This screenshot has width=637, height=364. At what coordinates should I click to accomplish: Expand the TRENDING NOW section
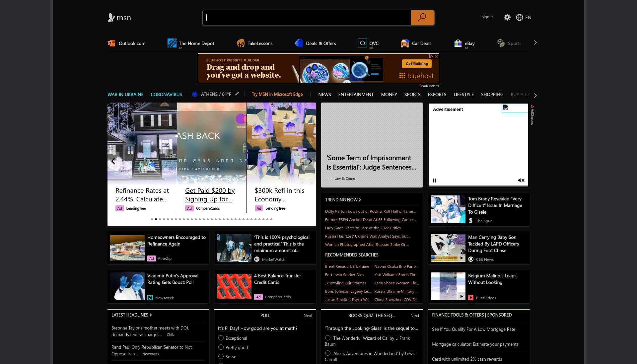(x=343, y=199)
